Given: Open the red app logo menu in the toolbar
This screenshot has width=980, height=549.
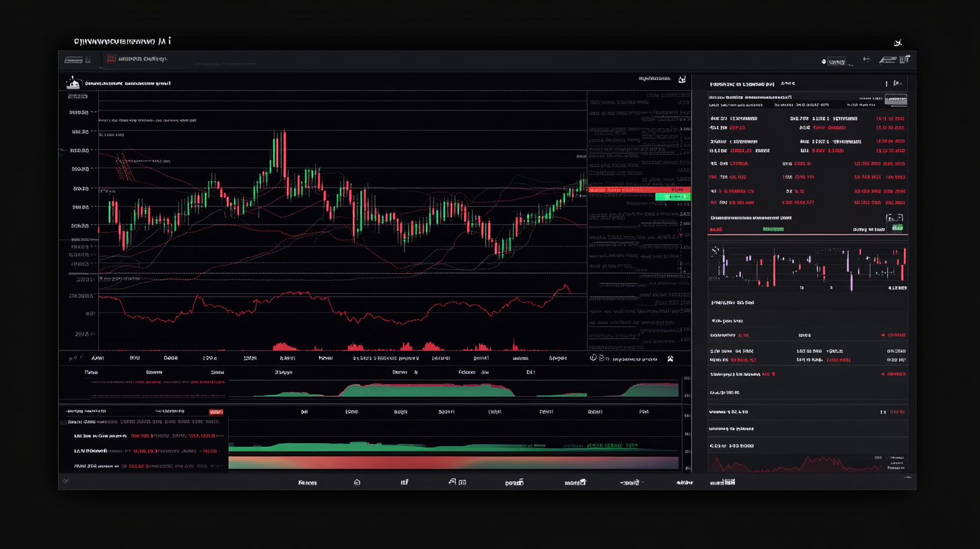Looking at the screenshot, I should (112, 59).
